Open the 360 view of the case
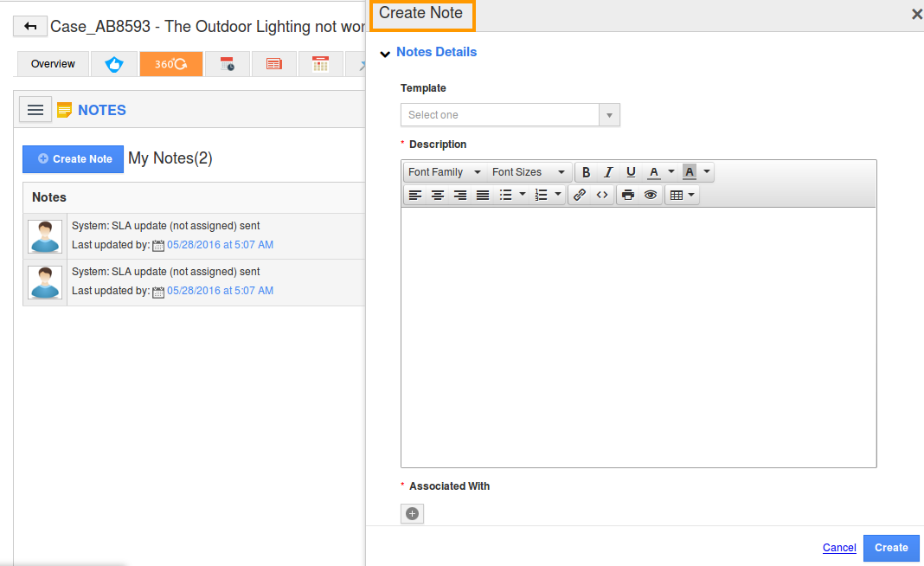The image size is (924, 566). [170, 63]
